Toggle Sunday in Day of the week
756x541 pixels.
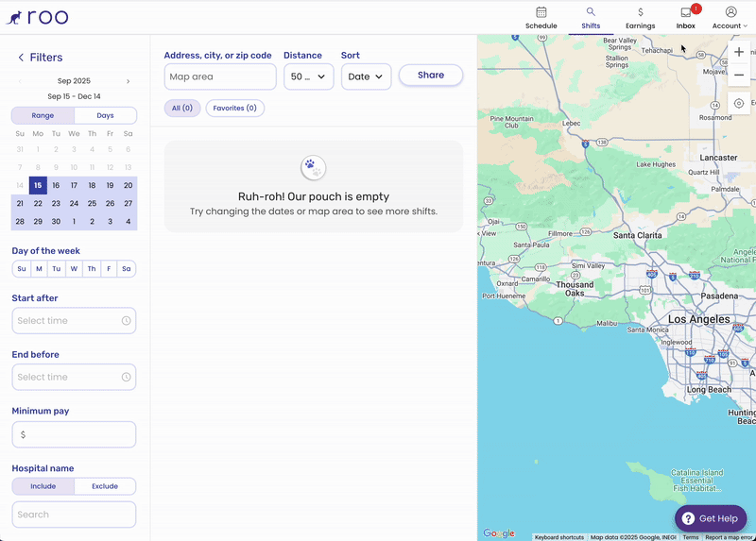(x=22, y=269)
